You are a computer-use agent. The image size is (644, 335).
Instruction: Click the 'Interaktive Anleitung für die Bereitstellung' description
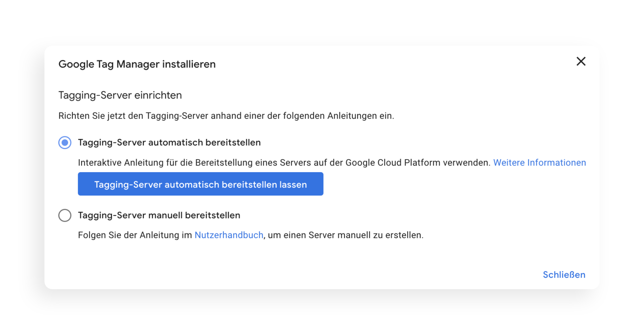click(x=284, y=163)
